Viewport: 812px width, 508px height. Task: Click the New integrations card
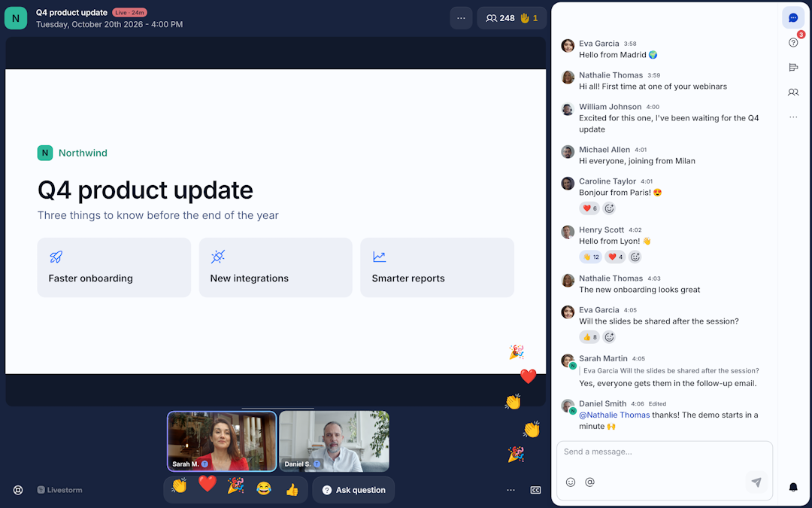pyautogui.click(x=275, y=267)
